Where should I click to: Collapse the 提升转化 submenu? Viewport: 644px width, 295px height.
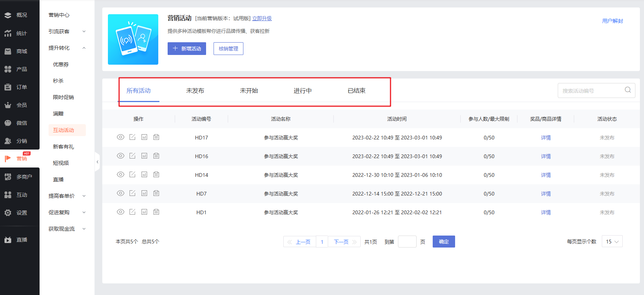pos(67,48)
